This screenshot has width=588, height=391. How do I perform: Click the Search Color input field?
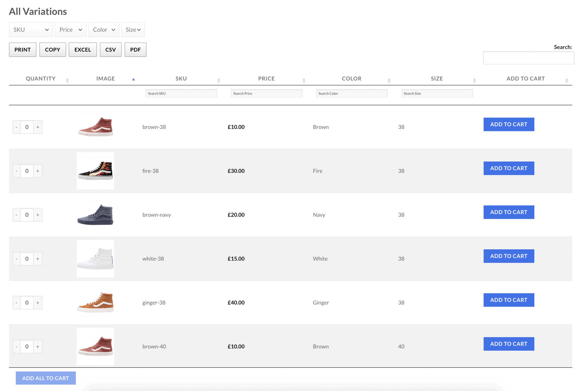click(x=351, y=94)
